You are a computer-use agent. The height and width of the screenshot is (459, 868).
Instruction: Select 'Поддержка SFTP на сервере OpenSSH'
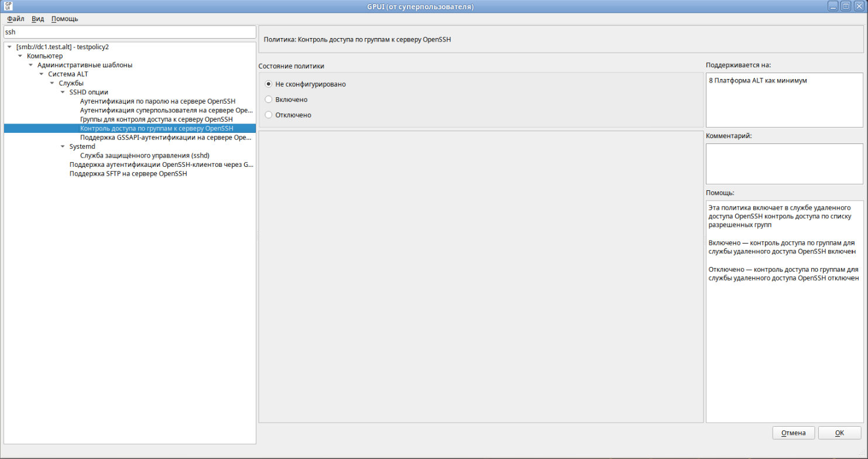pyautogui.click(x=128, y=174)
